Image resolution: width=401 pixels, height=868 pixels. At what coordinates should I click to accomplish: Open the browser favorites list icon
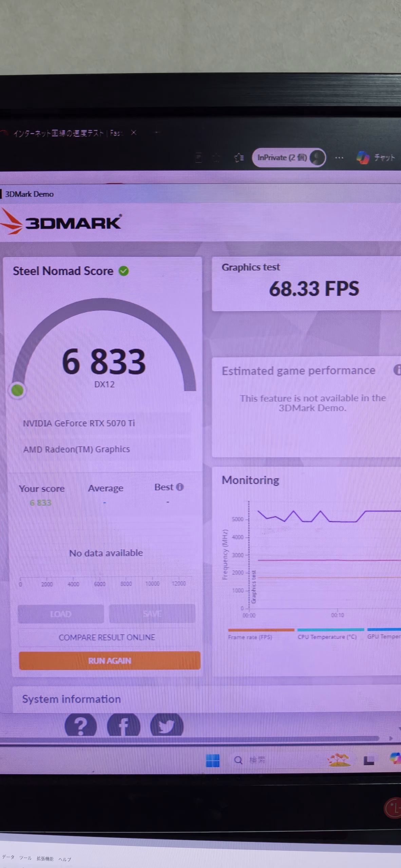click(239, 158)
